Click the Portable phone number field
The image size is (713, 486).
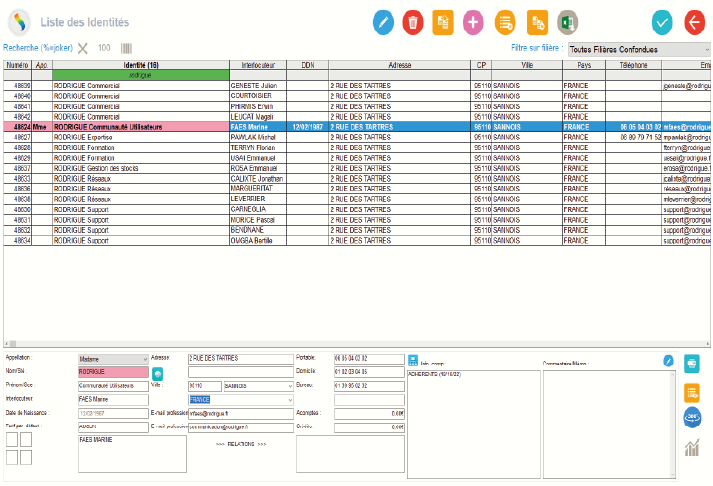369,359
